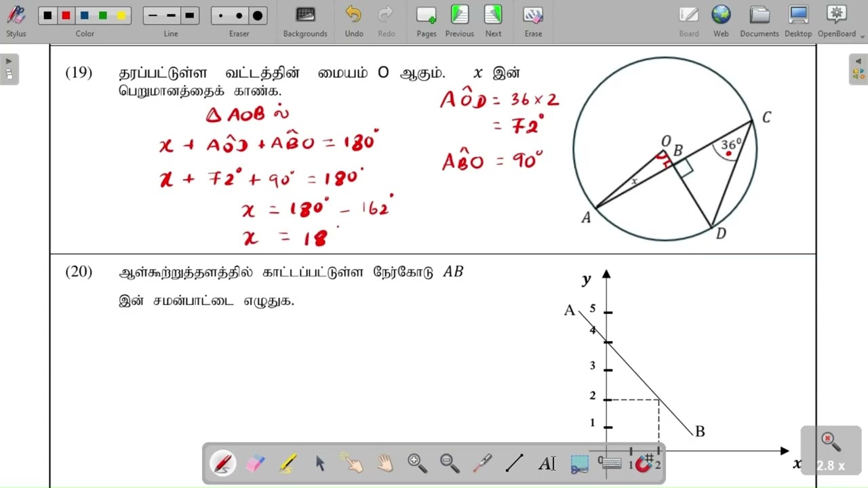Click question number (19)
This screenshot has width=868, height=488.
pyautogui.click(x=79, y=73)
